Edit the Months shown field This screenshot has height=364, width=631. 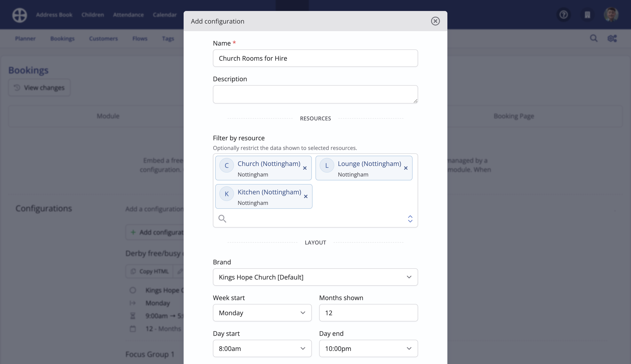coord(368,313)
